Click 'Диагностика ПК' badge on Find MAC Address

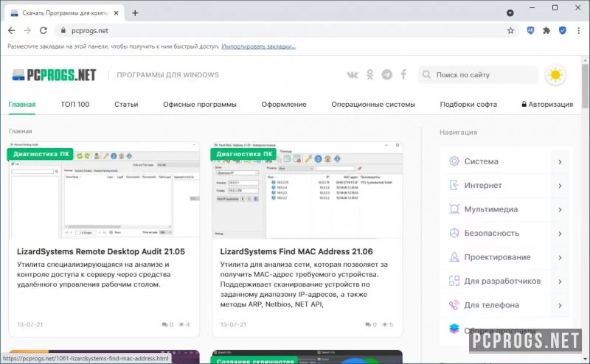(x=244, y=154)
